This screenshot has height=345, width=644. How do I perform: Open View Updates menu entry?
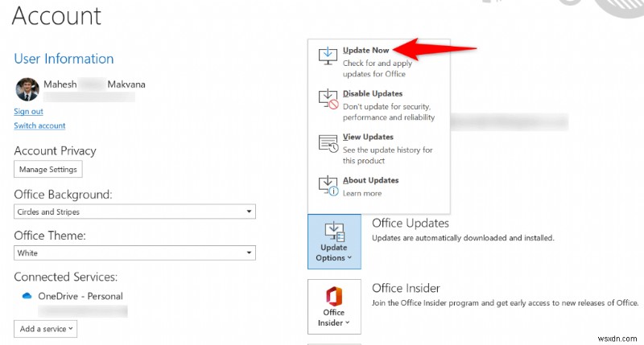(x=378, y=149)
